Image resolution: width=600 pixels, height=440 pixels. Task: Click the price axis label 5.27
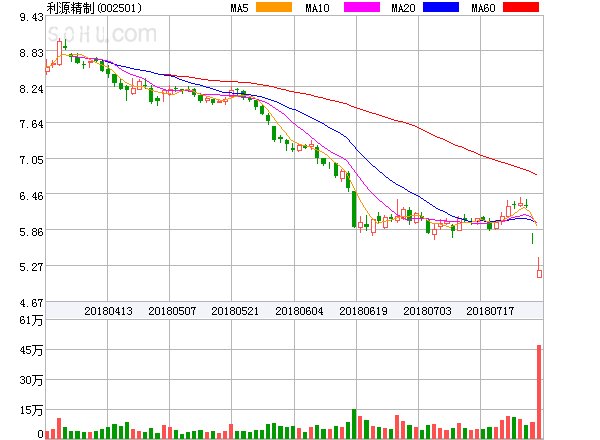pyautogui.click(x=31, y=267)
